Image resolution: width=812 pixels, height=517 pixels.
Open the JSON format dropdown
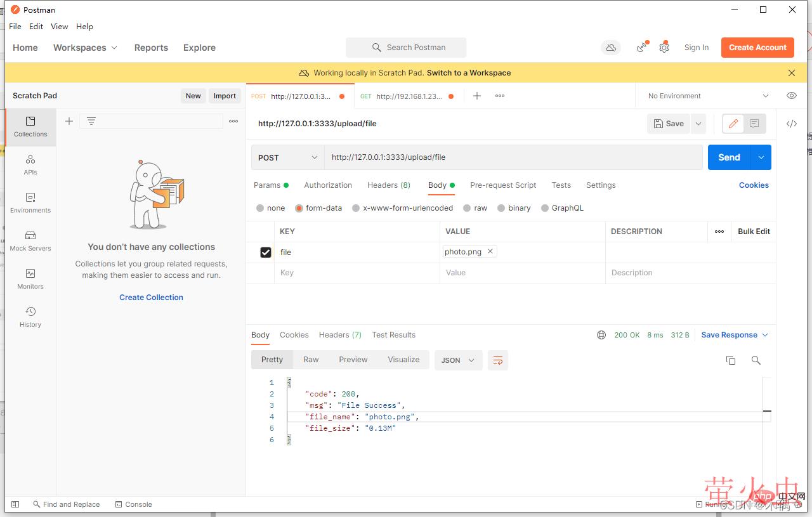(458, 360)
